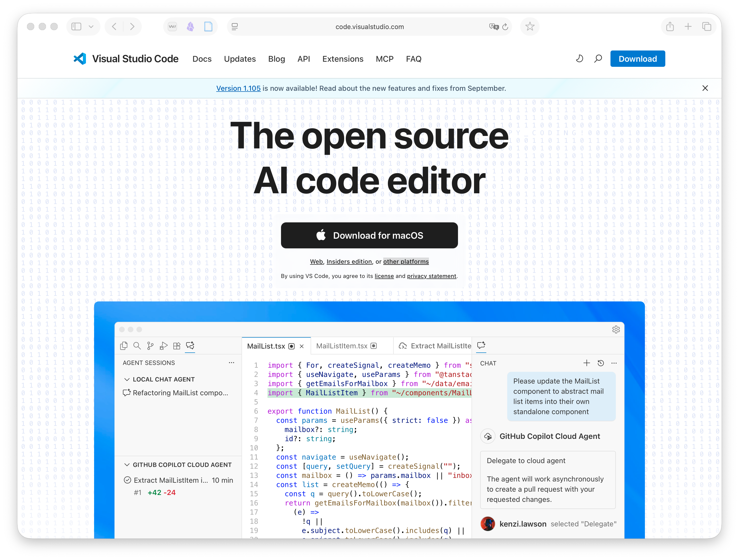Open the Extensions menu item

342,59
